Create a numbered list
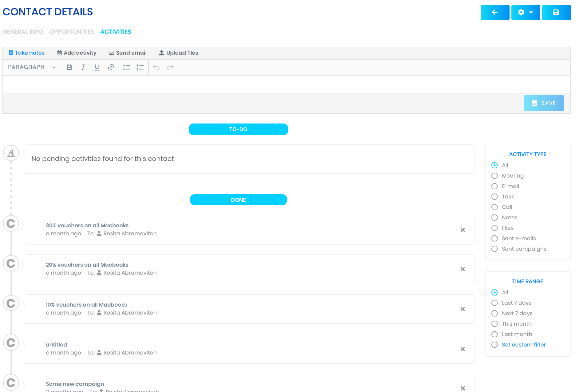 [140, 67]
